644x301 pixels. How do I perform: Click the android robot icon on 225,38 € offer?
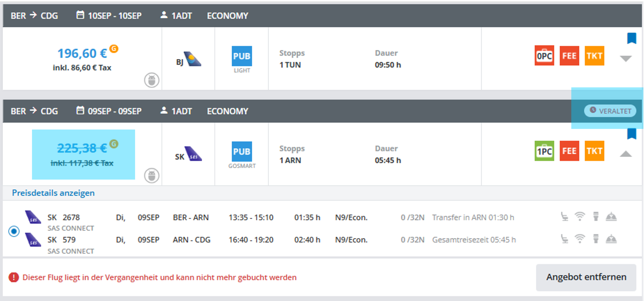[151, 175]
